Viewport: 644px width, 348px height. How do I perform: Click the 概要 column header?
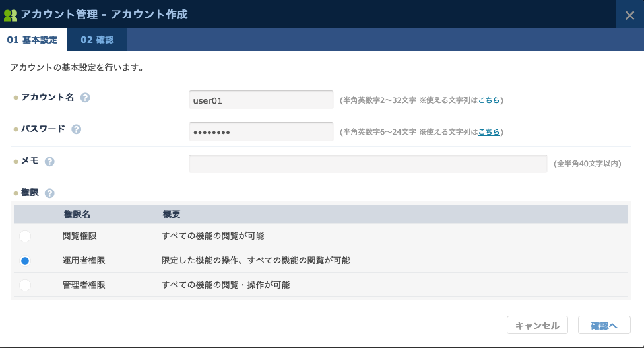172,215
